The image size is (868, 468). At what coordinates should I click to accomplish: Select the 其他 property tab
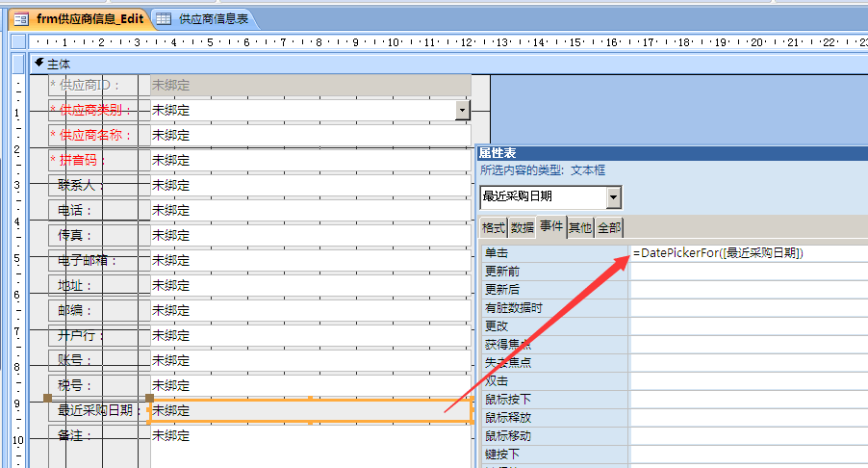[579, 227]
